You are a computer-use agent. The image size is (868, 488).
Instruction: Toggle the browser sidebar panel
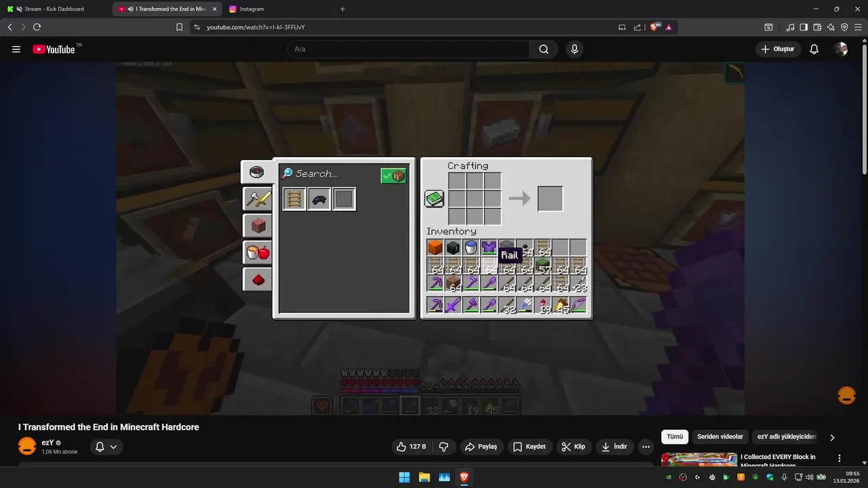tap(804, 27)
